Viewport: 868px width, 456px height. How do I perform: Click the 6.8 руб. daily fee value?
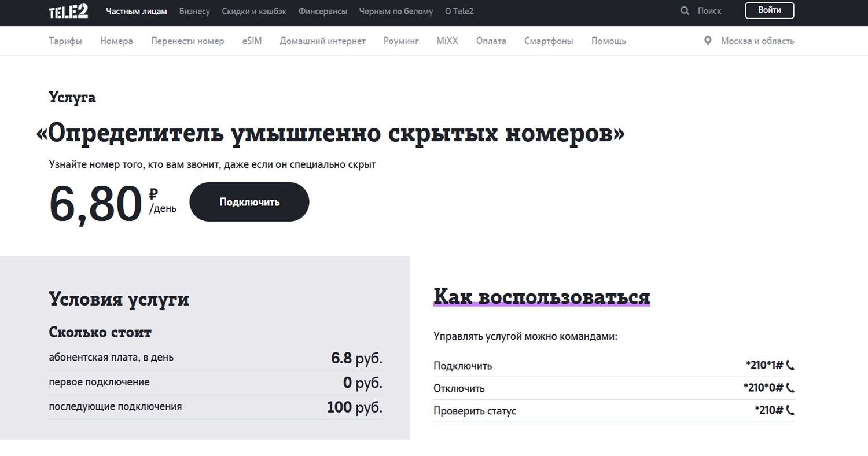pos(357,358)
